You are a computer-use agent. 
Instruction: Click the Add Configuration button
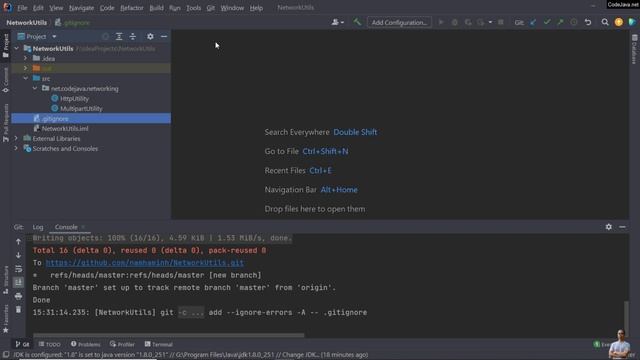coord(399,22)
